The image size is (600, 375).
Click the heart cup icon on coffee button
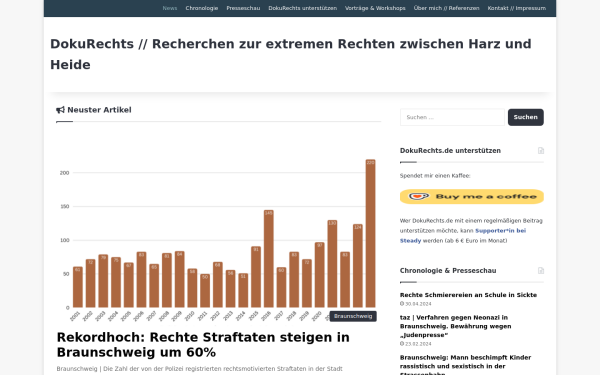[x=419, y=196]
